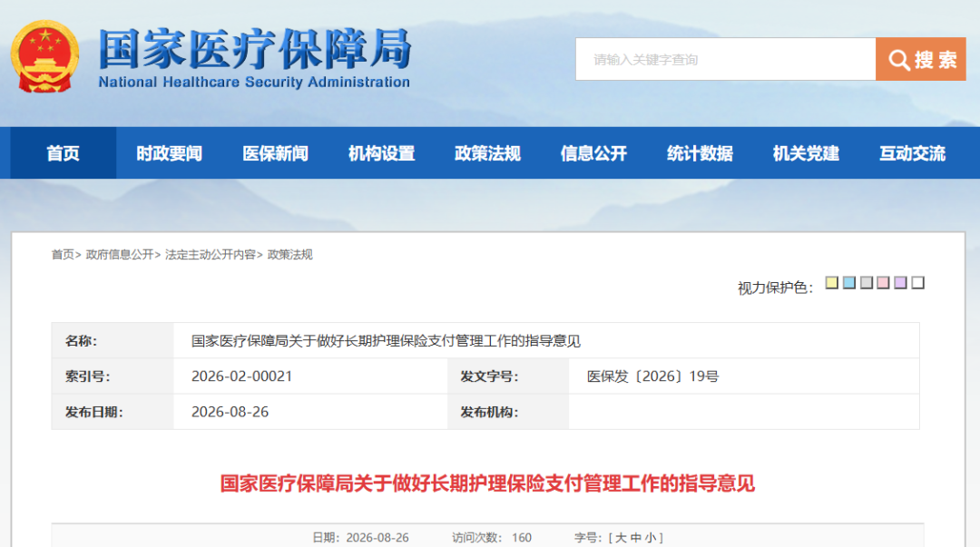Click the document name in the 名称 row
The image size is (980, 547).
(x=386, y=341)
